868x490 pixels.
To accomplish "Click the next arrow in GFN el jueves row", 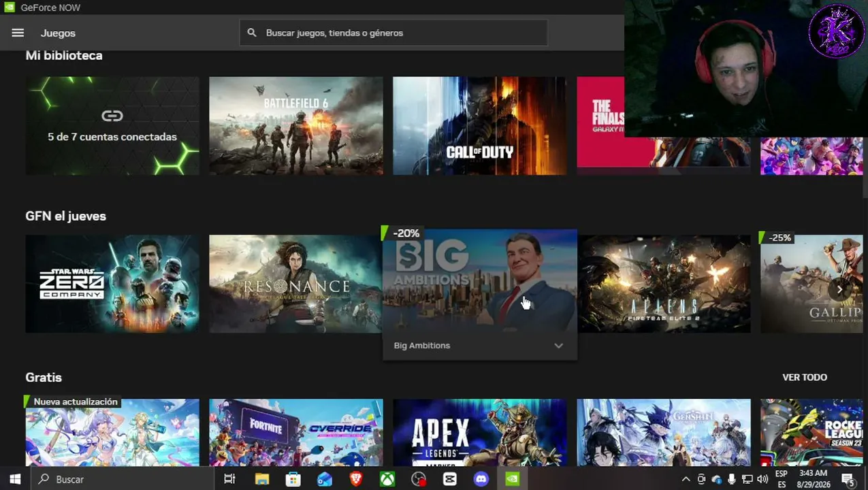I will (839, 289).
